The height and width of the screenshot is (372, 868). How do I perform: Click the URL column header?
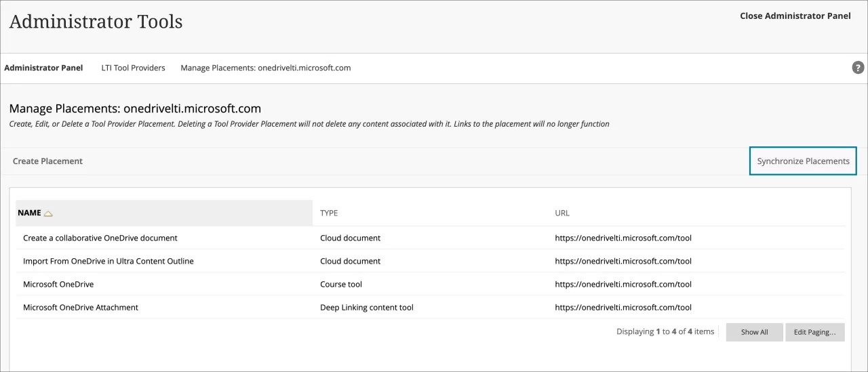pyautogui.click(x=562, y=213)
